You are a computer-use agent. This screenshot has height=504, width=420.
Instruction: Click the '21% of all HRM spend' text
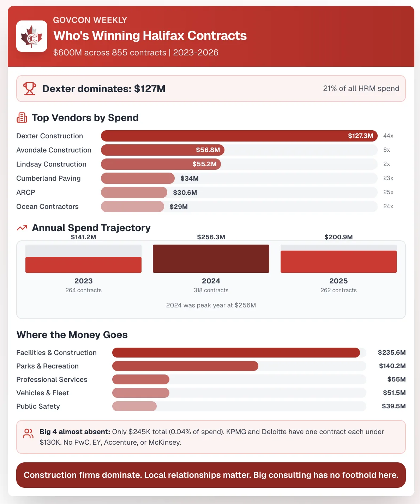coord(361,89)
